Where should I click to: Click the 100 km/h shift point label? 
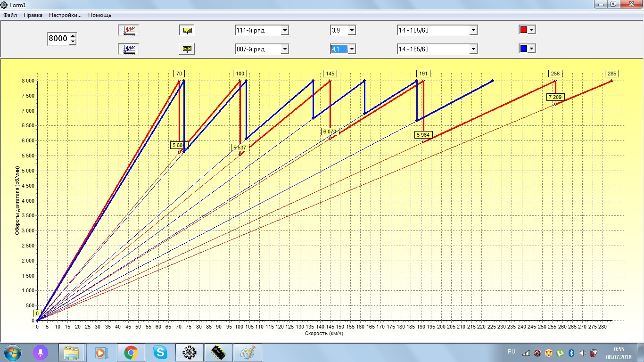pos(240,74)
